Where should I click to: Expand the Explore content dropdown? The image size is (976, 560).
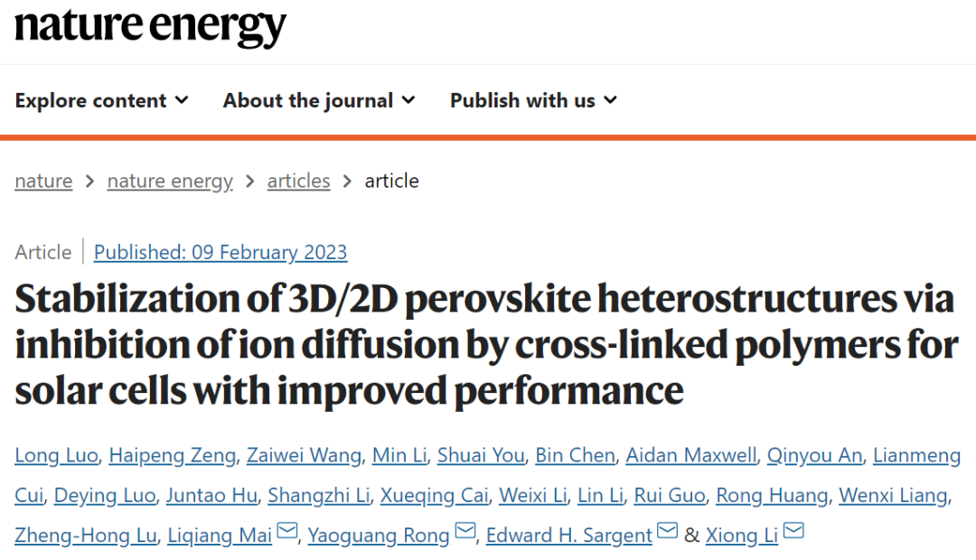(101, 100)
